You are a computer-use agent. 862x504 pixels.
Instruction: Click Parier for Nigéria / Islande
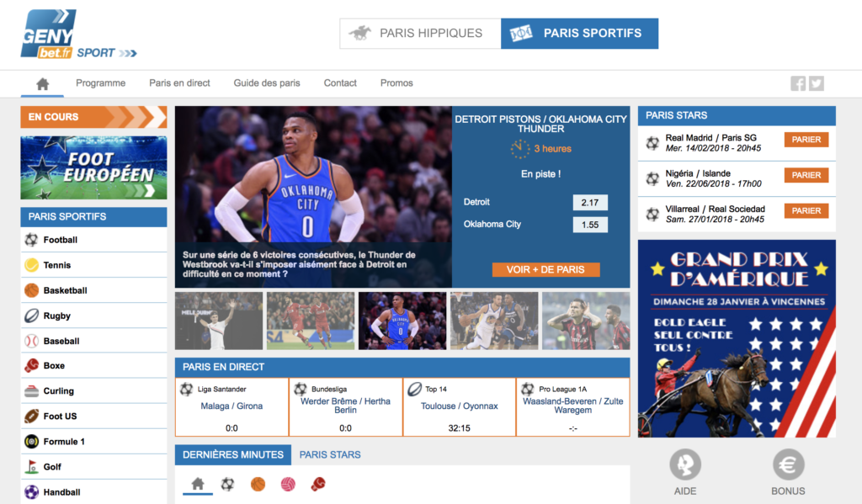click(x=806, y=175)
